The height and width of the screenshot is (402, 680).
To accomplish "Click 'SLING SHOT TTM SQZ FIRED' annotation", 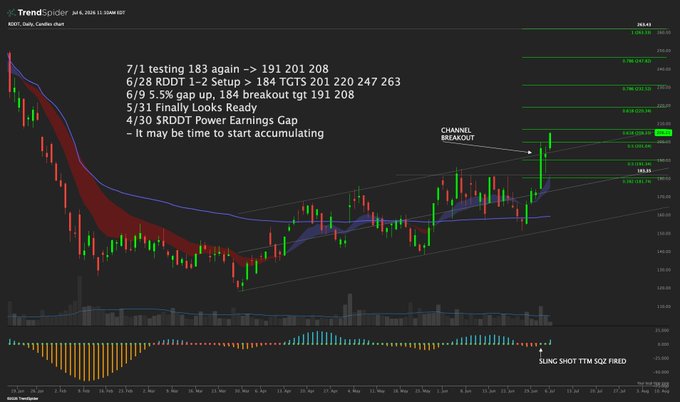I will pos(582,361).
